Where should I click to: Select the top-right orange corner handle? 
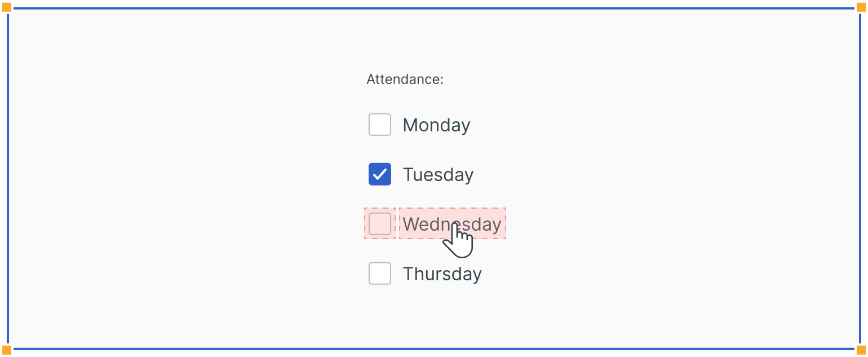pos(861,7)
